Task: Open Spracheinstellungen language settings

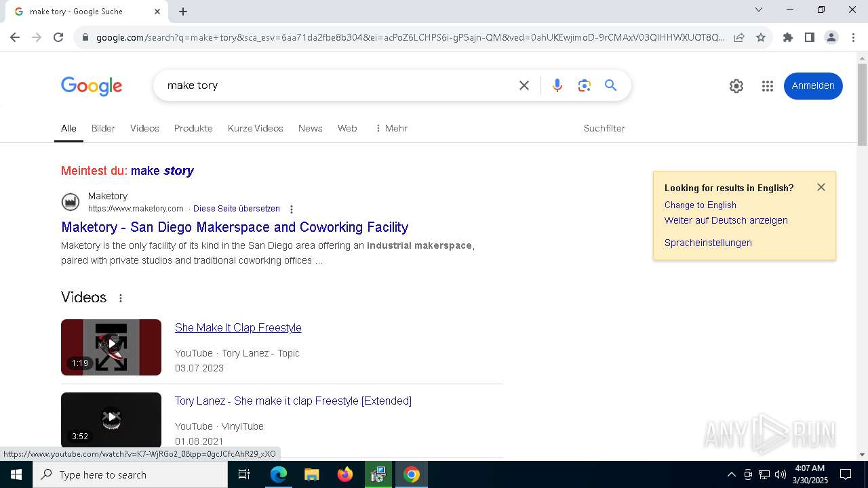Action: 708,243
